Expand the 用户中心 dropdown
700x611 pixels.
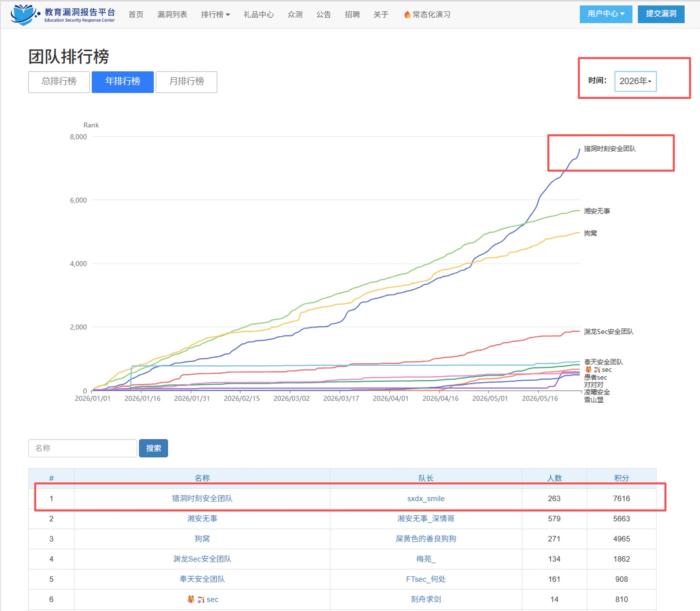[x=606, y=14]
